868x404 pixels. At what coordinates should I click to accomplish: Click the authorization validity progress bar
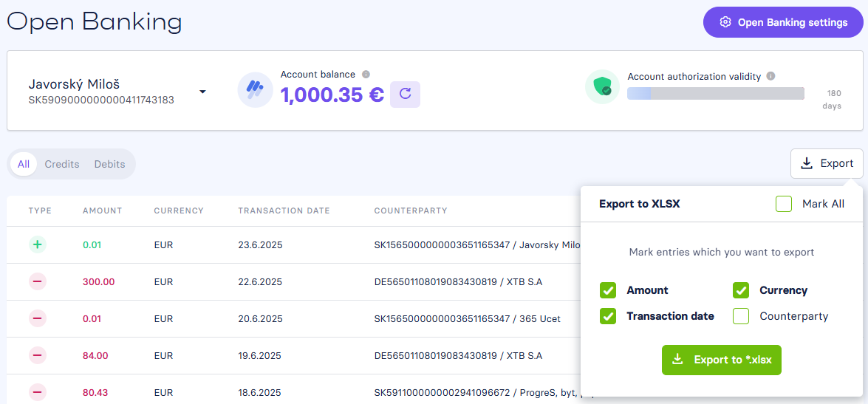pyautogui.click(x=715, y=94)
